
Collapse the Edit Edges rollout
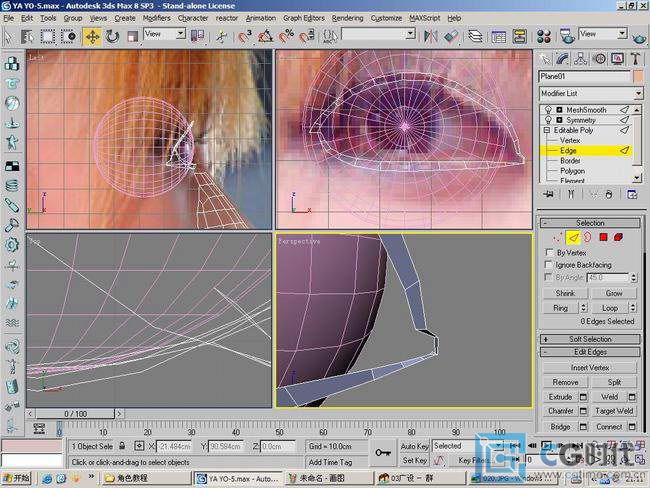pos(590,352)
